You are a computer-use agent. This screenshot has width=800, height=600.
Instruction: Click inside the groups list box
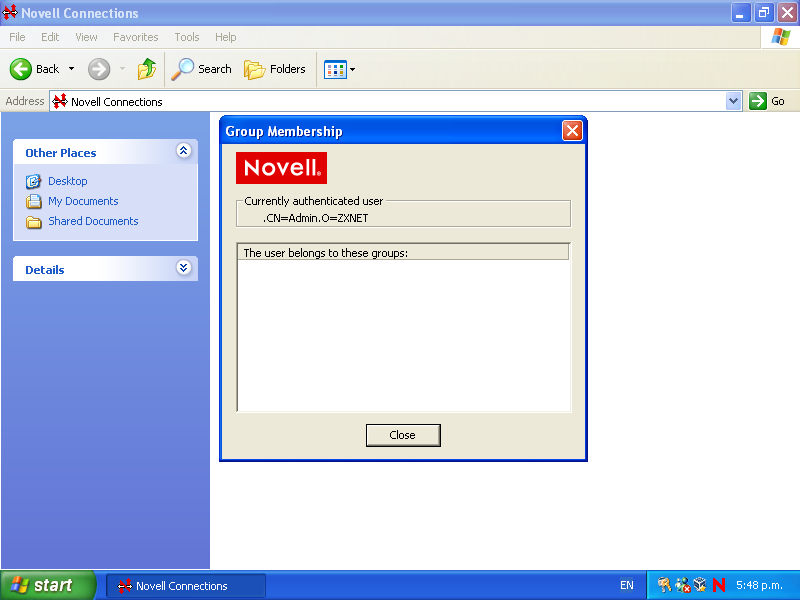tap(404, 335)
